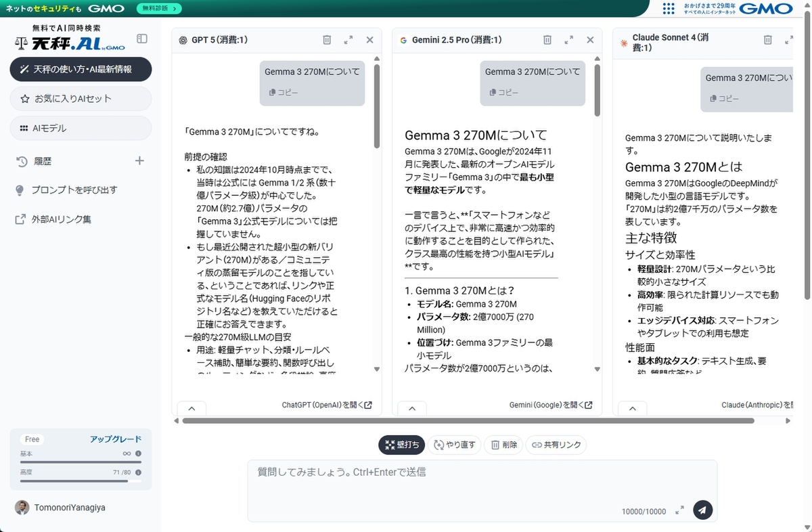The image size is (812, 532).
Task: Click advanced usage progress bar
Action: (81, 481)
